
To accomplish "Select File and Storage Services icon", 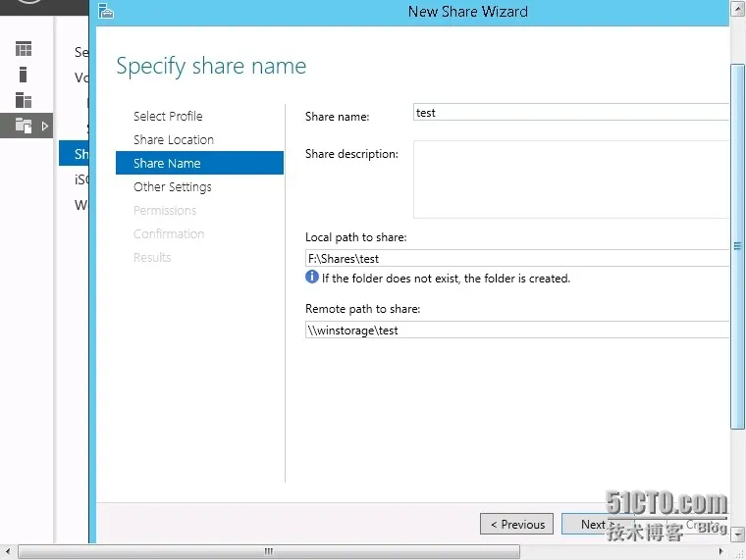I will click(24, 126).
